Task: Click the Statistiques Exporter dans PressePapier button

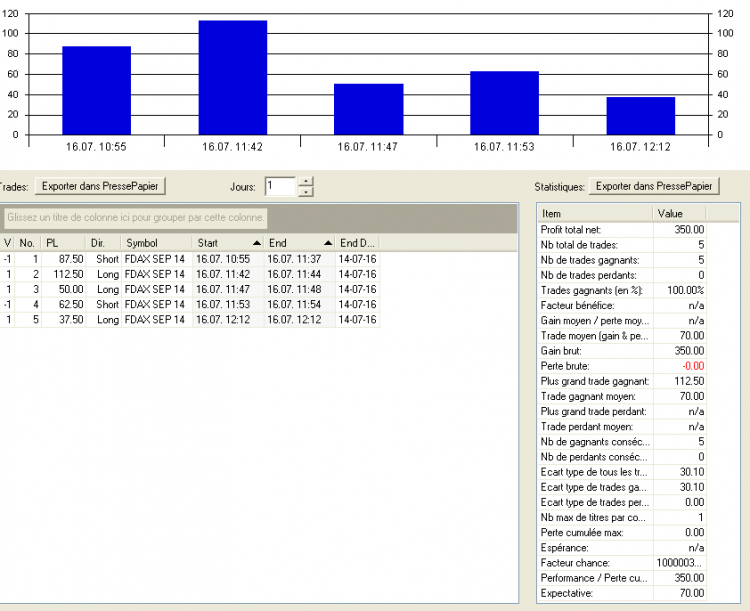Action: point(654,186)
